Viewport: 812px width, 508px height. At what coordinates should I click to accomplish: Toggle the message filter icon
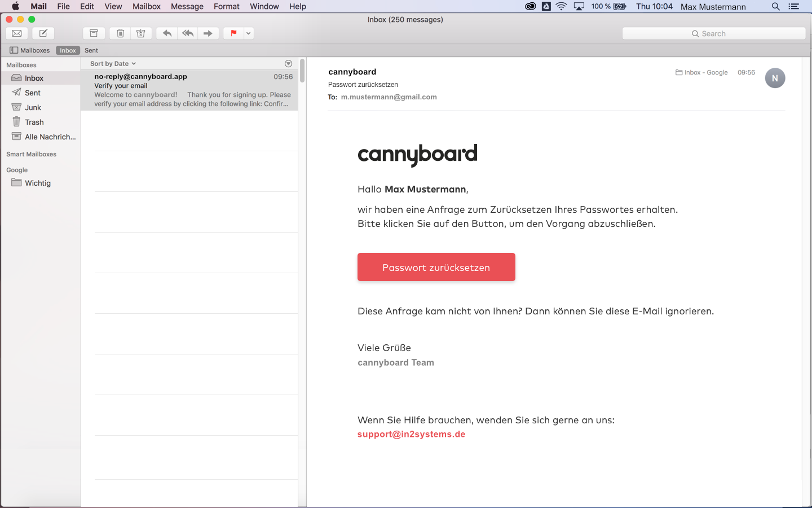point(289,64)
